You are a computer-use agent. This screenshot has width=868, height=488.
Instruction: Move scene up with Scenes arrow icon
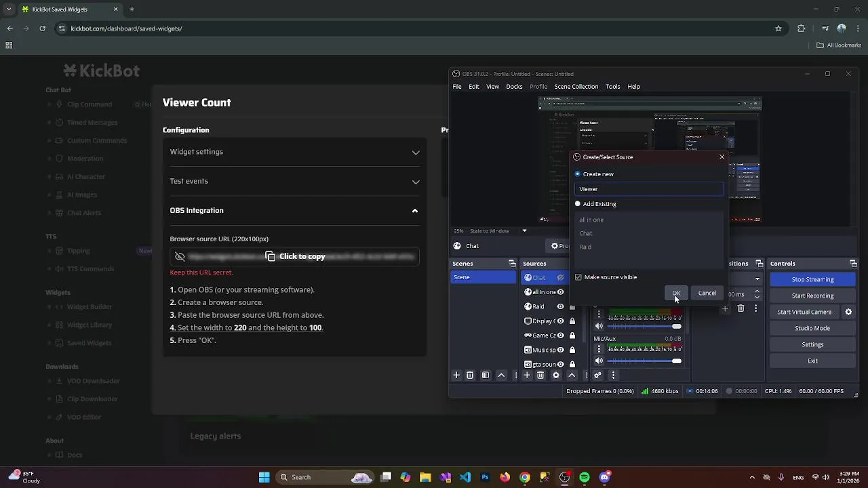click(501, 375)
